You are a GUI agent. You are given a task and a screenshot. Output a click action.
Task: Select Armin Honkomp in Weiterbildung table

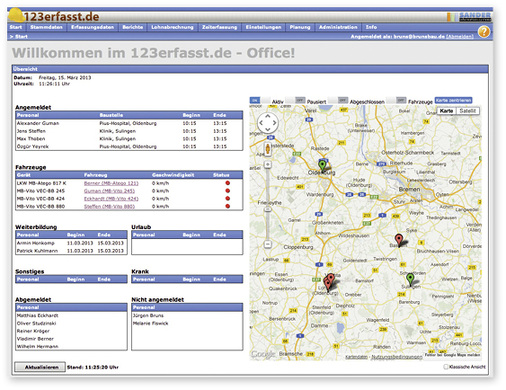pyautogui.click(x=36, y=243)
